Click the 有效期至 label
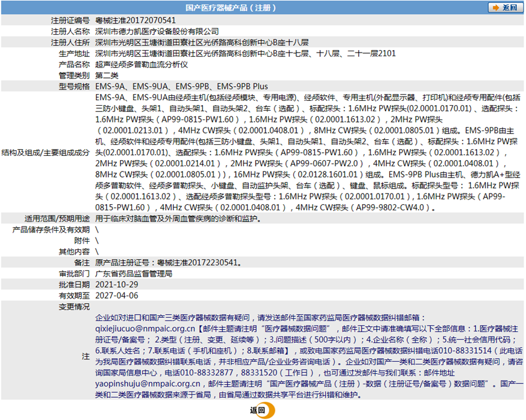Viewport: 526px width, 420px height. coord(74,296)
